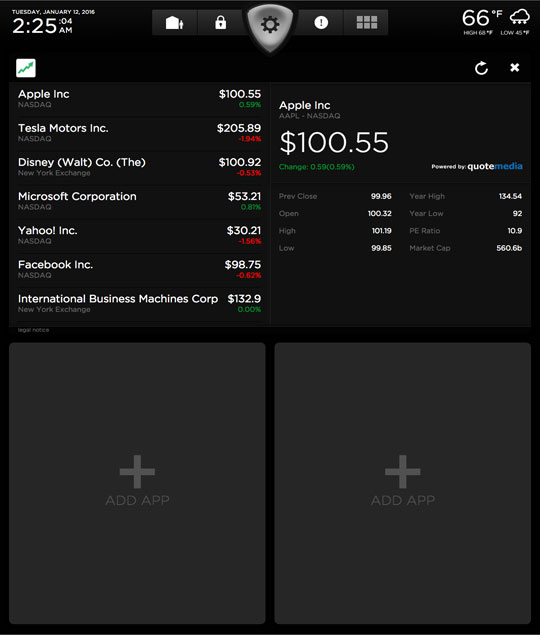Click the 66 °F temperature reading
Screen dimensions: 540x635
point(482,18)
